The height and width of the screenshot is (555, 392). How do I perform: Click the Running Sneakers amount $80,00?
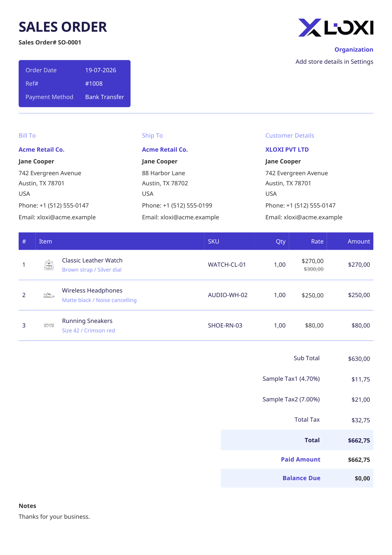click(x=361, y=325)
